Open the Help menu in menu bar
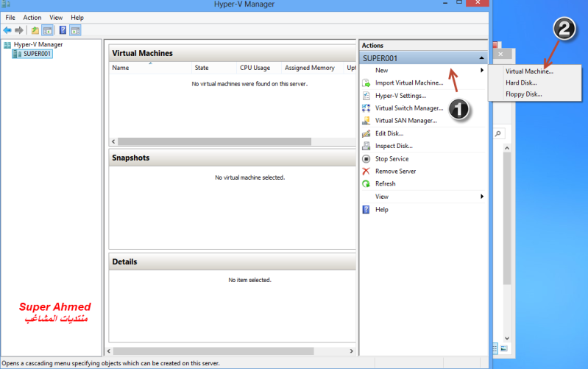The height and width of the screenshot is (369, 588). 77,18
